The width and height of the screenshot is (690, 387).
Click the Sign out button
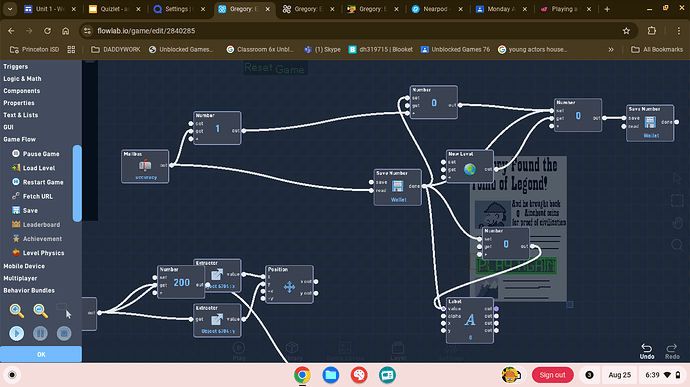click(553, 375)
